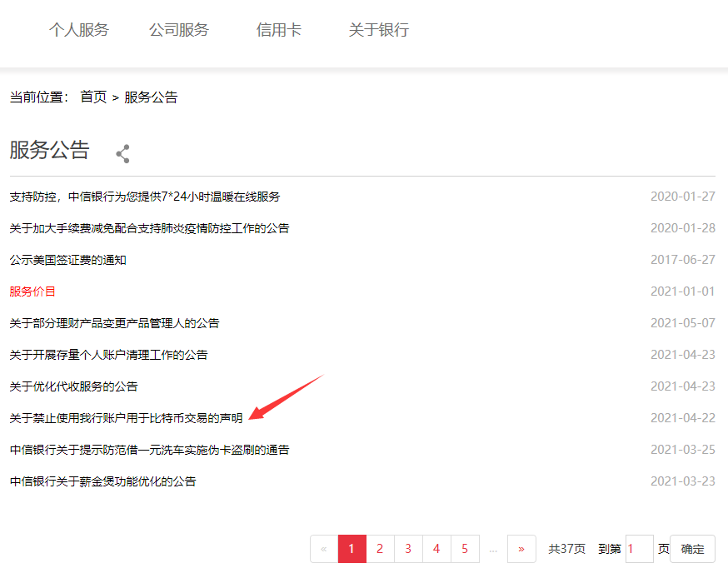Screen dimensions: 728x583
Task: Go to 首页 in the breadcrumb
Action: [x=93, y=97]
